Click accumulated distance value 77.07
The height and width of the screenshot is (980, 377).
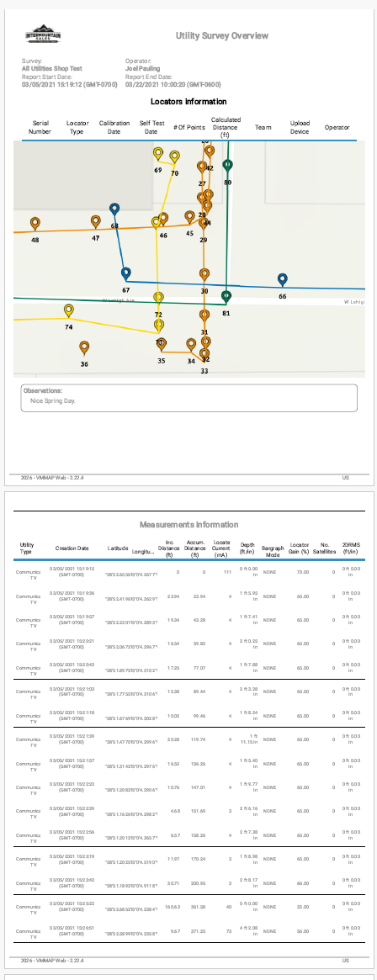pyautogui.click(x=199, y=668)
